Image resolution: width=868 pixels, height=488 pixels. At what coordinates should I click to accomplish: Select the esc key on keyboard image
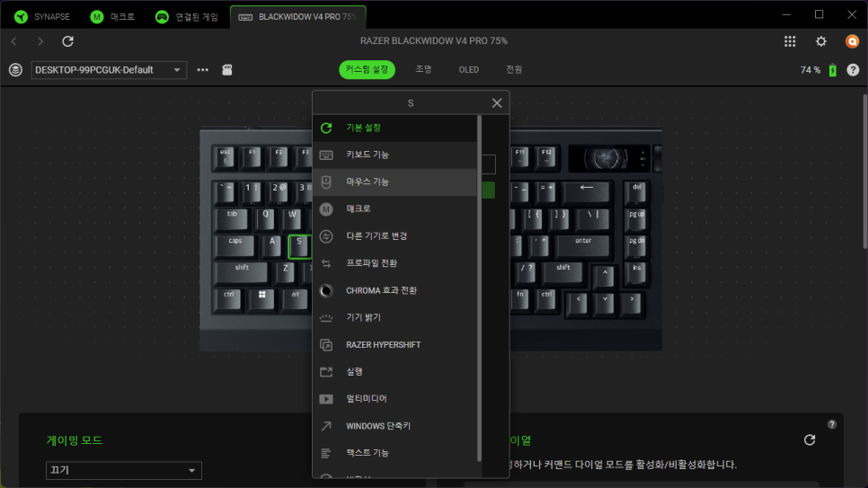[226, 157]
